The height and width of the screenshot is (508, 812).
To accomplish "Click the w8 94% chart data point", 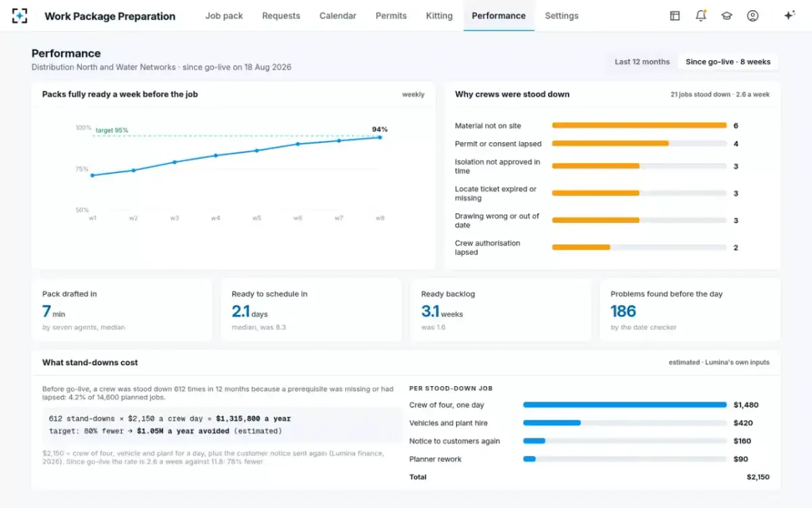I will pyautogui.click(x=380, y=137).
